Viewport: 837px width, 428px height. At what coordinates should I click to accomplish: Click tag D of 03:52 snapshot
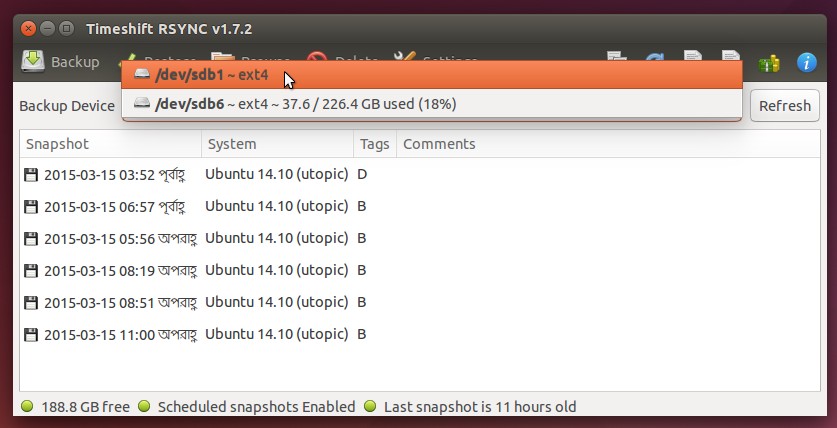[x=362, y=175]
